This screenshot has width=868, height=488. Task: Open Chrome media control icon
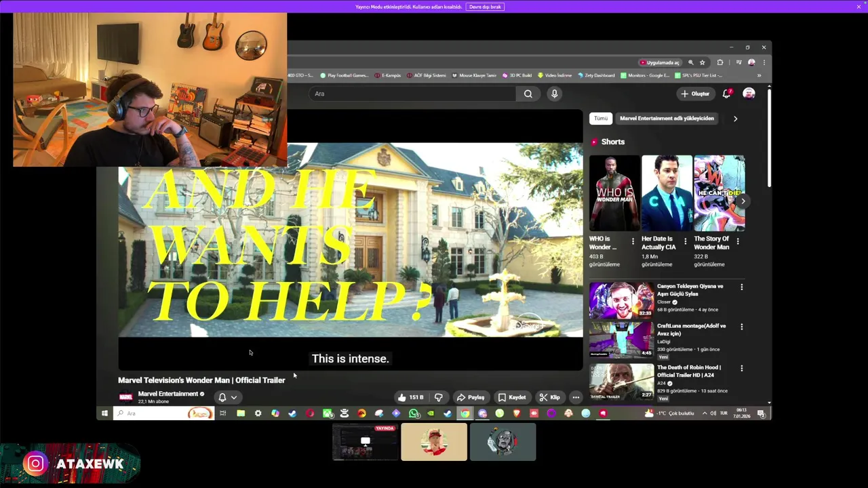point(739,62)
